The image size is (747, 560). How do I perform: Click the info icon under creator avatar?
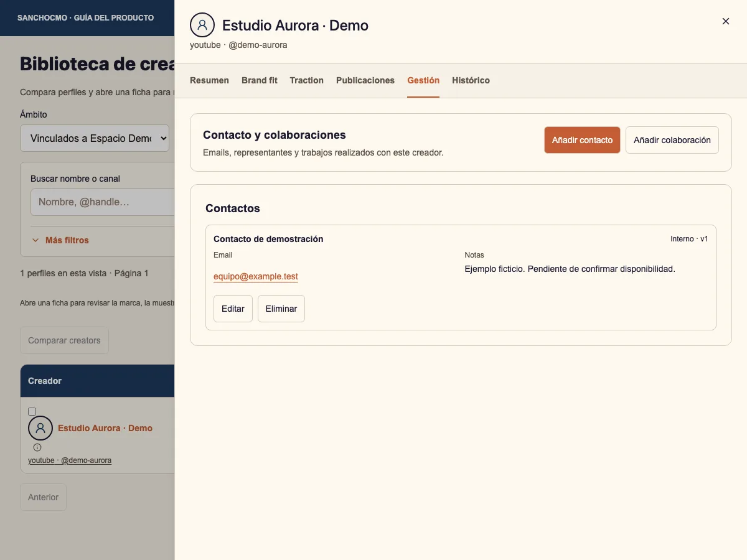point(37,447)
